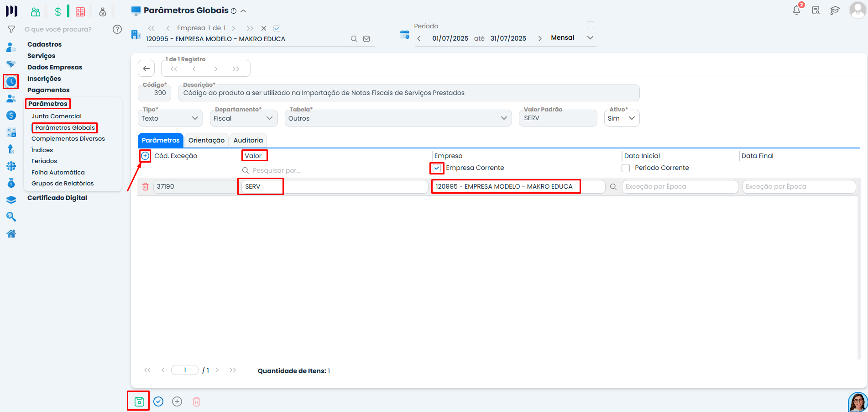Screen dimensions: 868x412
Task: Click the Complementos Diversos menu item
Action: coord(68,138)
